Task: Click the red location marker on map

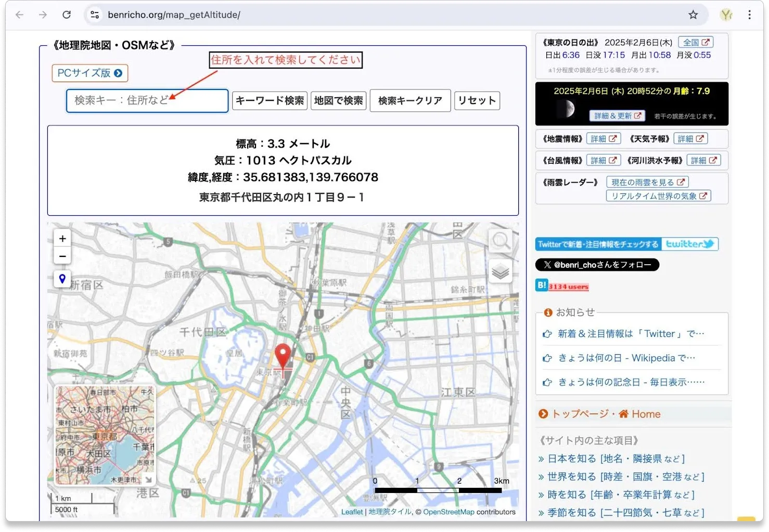Action: coord(283,356)
